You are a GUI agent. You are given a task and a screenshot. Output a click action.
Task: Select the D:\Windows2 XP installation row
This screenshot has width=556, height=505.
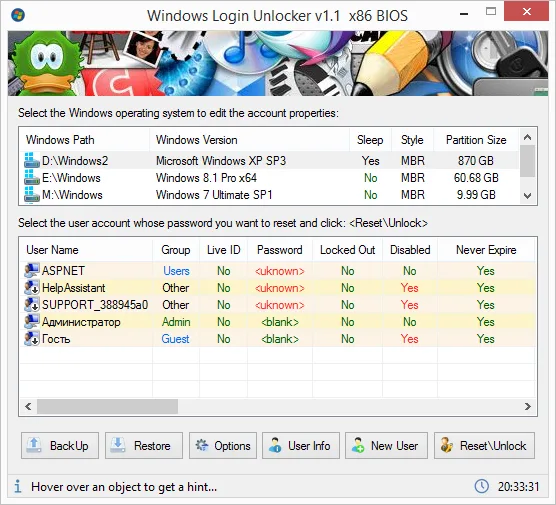(x=269, y=161)
